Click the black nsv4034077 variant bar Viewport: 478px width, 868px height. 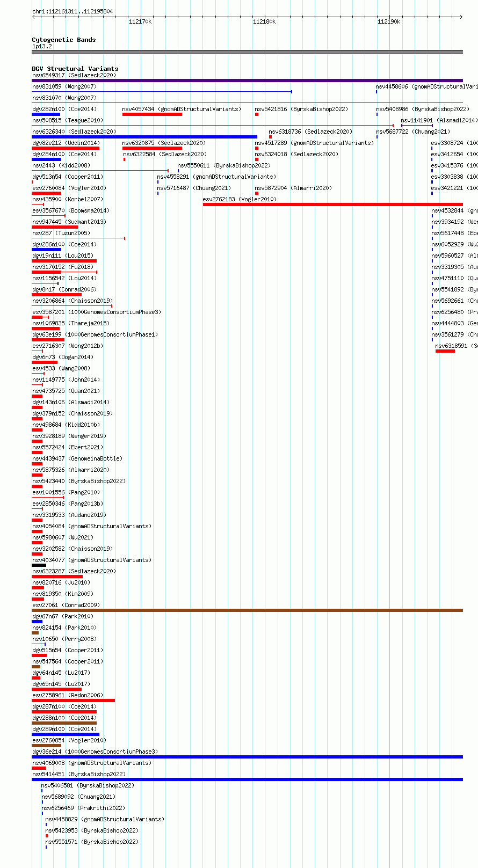(39, 565)
